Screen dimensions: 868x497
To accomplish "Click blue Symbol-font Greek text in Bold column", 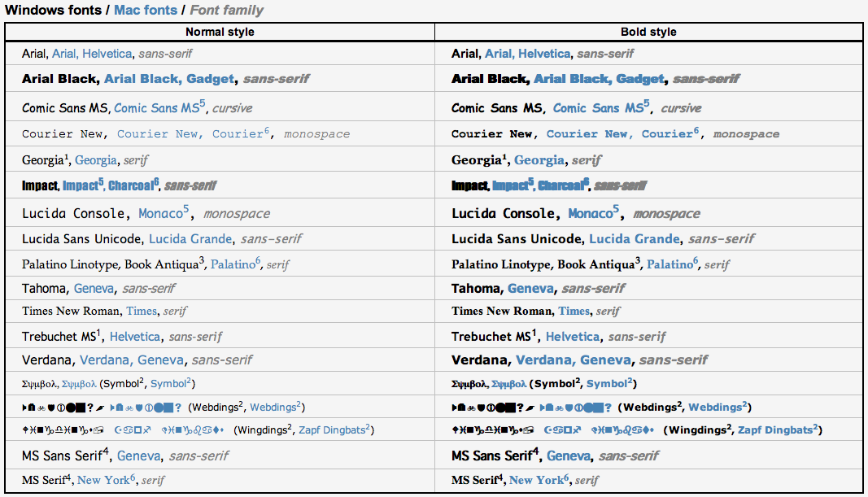I will [x=509, y=383].
